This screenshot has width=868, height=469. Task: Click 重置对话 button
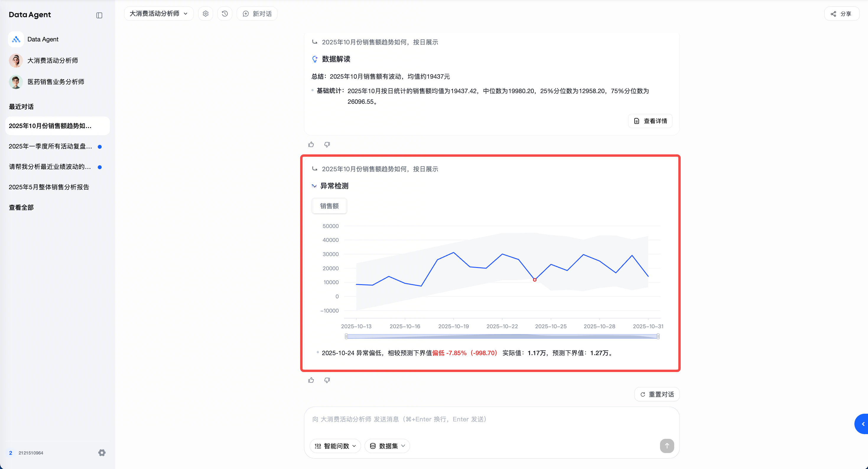click(657, 394)
